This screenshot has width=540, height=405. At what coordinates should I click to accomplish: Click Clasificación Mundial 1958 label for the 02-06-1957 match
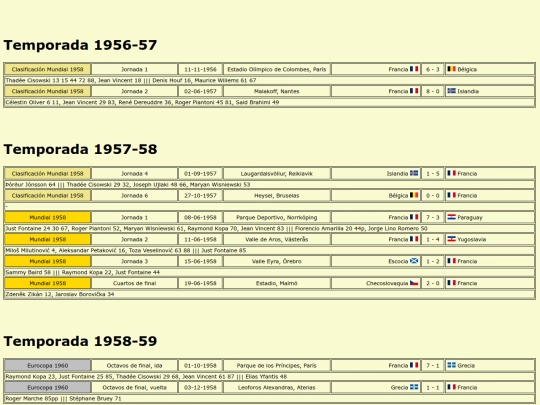tap(48, 91)
